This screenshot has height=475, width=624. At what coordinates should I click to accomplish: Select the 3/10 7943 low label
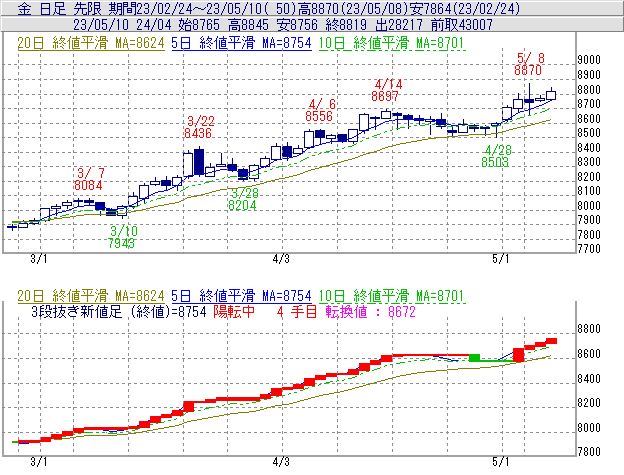click(x=122, y=237)
